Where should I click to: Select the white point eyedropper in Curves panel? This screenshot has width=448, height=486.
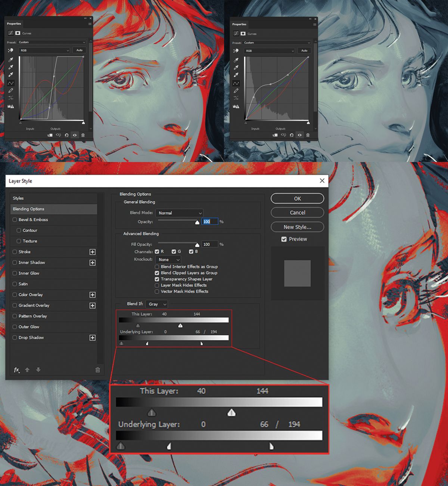(x=11, y=74)
